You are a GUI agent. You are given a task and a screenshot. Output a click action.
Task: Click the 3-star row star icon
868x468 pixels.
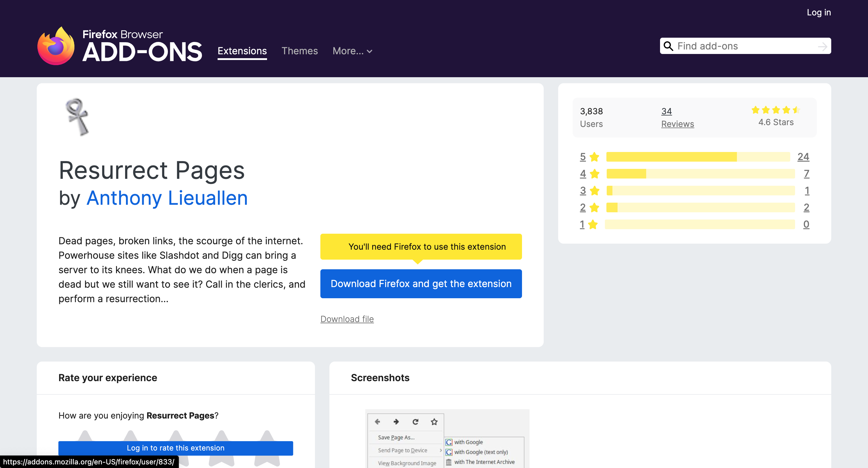click(595, 191)
